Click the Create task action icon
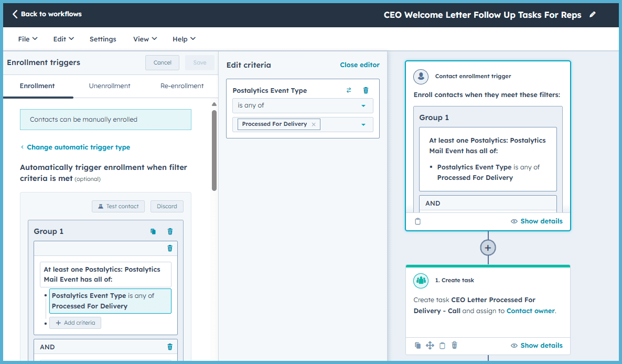The width and height of the screenshot is (622, 364). [421, 280]
